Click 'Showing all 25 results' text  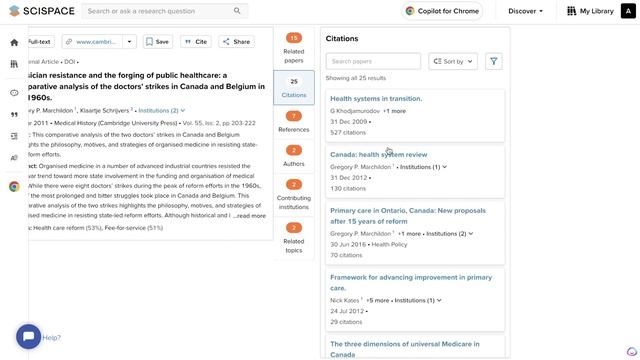click(x=356, y=78)
